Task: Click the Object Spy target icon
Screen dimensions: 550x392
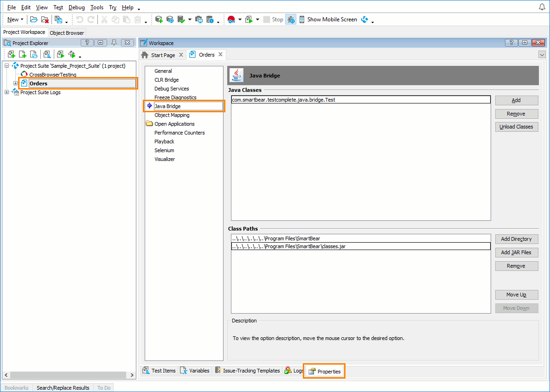Action: pos(170,19)
